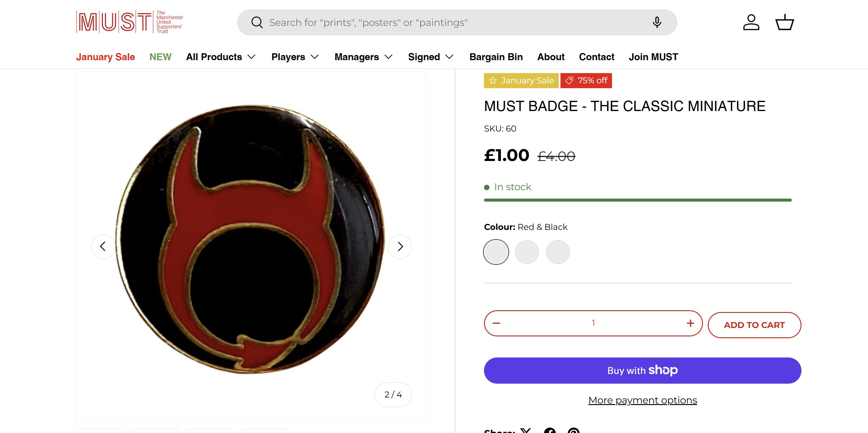Go to the Bargain Bin page
Screen dimensions: 868x433
496,57
